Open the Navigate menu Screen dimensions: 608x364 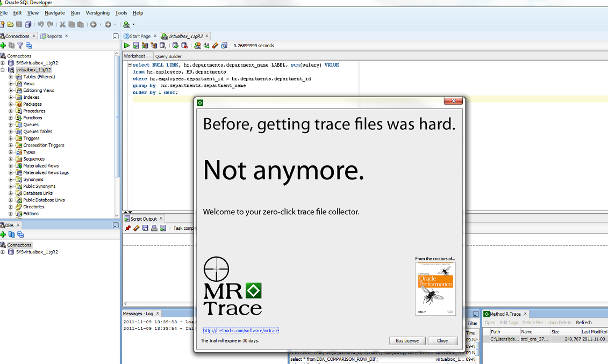tap(55, 13)
